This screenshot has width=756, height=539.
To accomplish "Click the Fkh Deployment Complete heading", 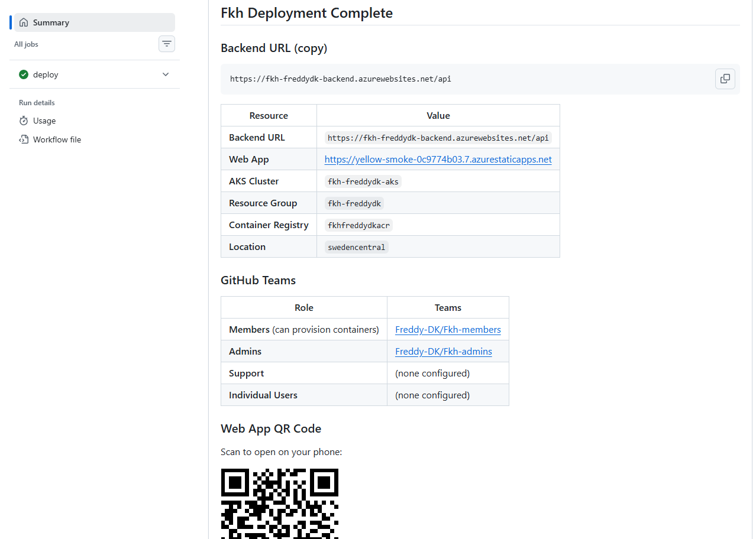I will click(x=306, y=12).
